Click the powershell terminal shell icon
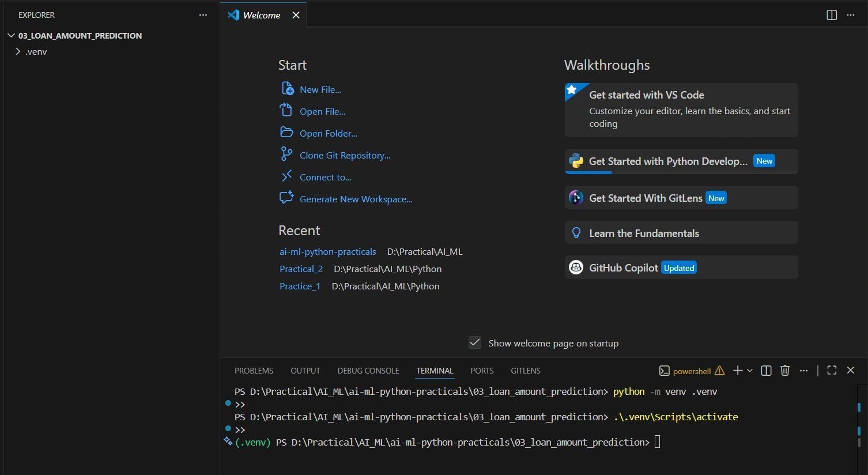 (664, 371)
